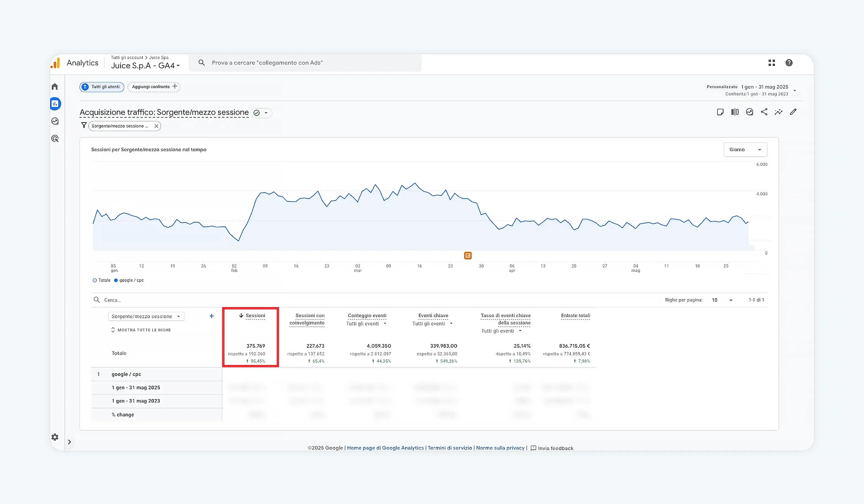Open the Advertising icon in sidebar
This screenshot has height=504, width=864.
55,138
